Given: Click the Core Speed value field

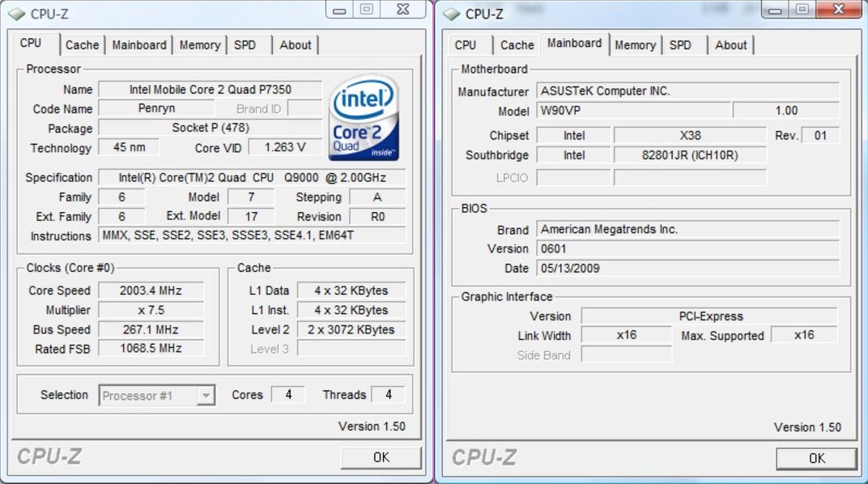Looking at the screenshot, I should point(151,291).
